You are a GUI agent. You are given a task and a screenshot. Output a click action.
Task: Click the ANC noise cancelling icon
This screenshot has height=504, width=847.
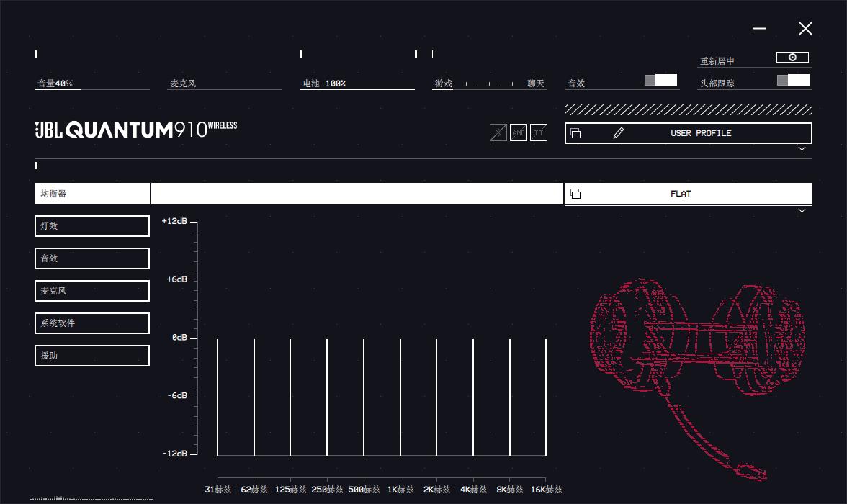click(519, 133)
